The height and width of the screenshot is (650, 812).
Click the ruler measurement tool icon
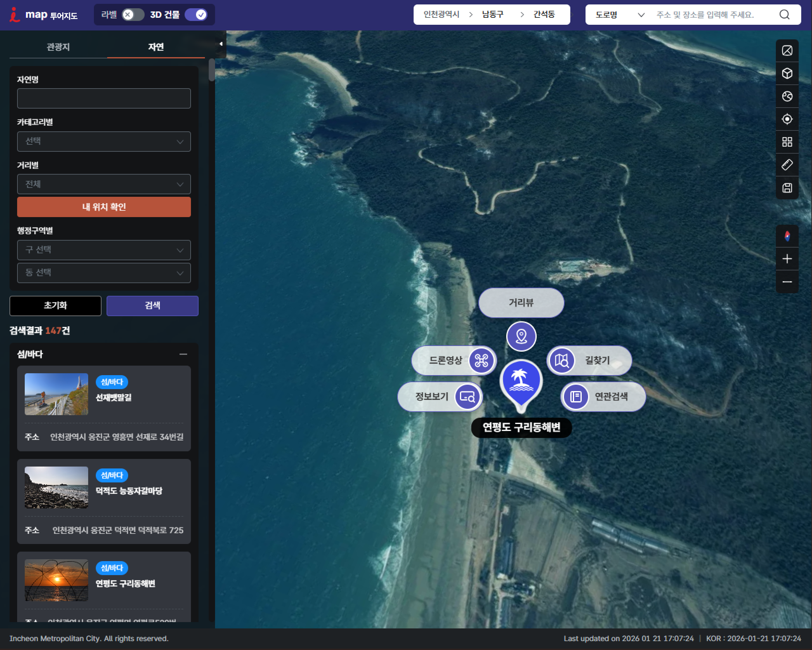point(787,165)
